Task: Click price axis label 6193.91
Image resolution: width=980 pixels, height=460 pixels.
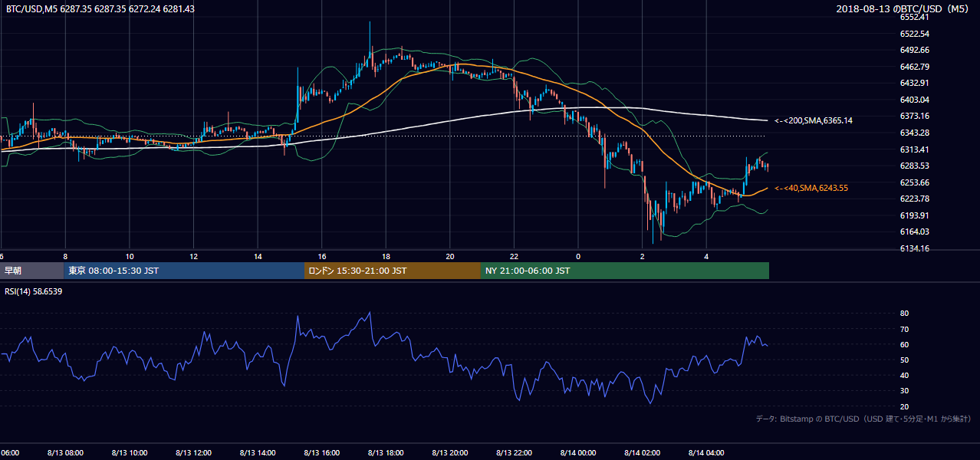Action: tap(915, 215)
